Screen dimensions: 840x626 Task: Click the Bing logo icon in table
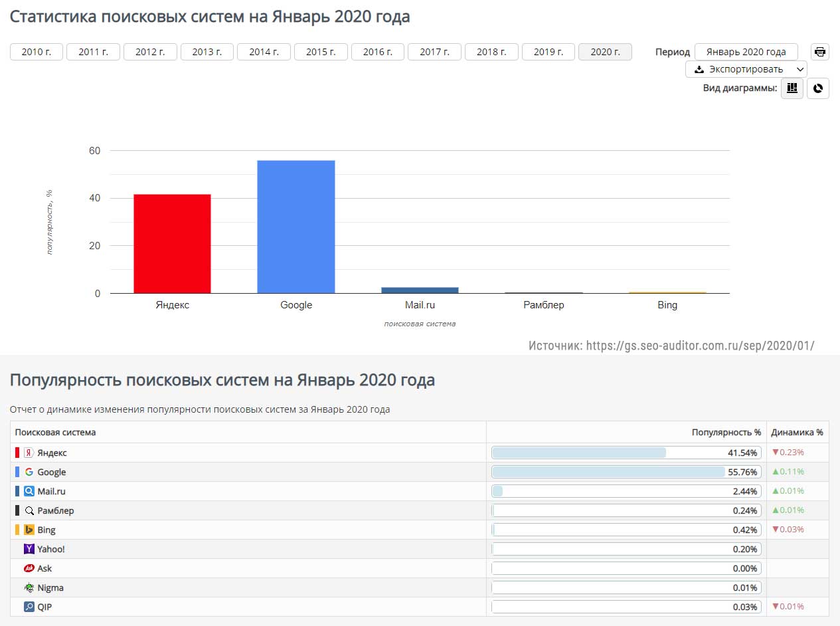coord(29,530)
